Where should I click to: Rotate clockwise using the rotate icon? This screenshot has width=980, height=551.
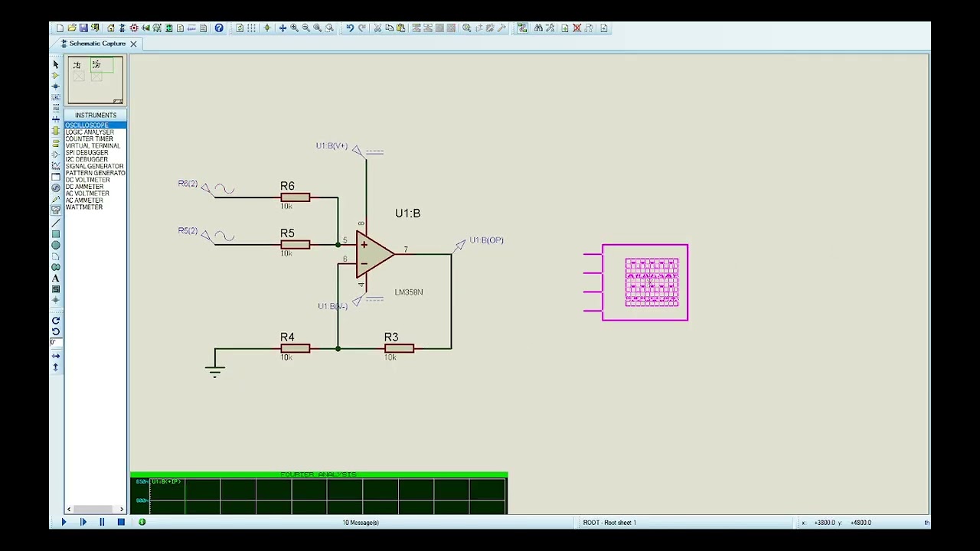[x=55, y=321]
